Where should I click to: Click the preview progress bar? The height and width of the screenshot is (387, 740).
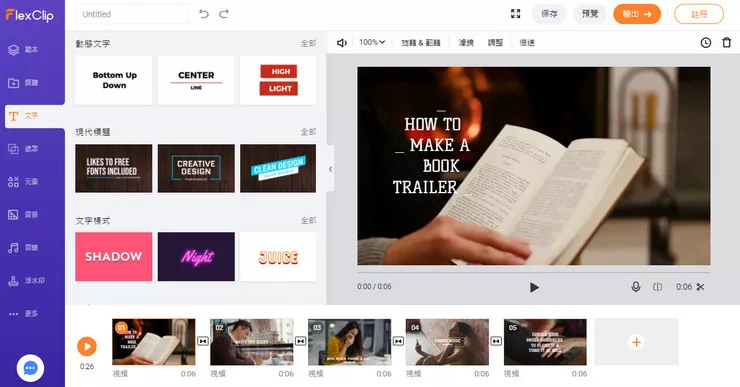coord(533,273)
